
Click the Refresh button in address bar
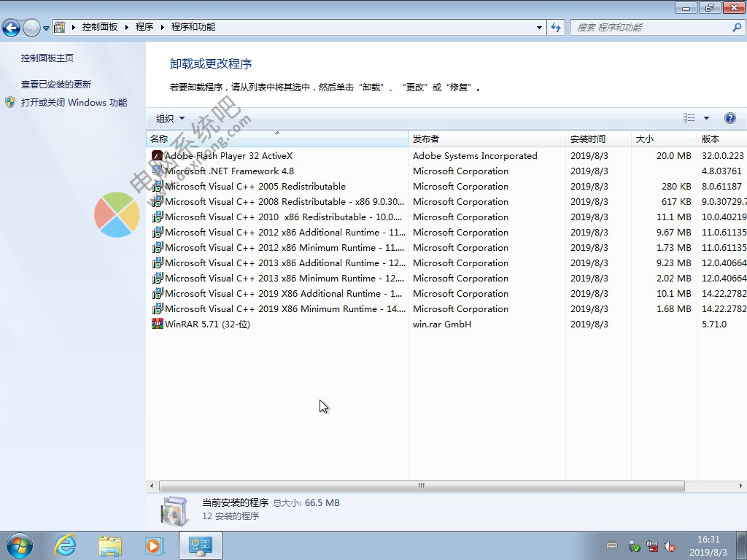tap(556, 28)
